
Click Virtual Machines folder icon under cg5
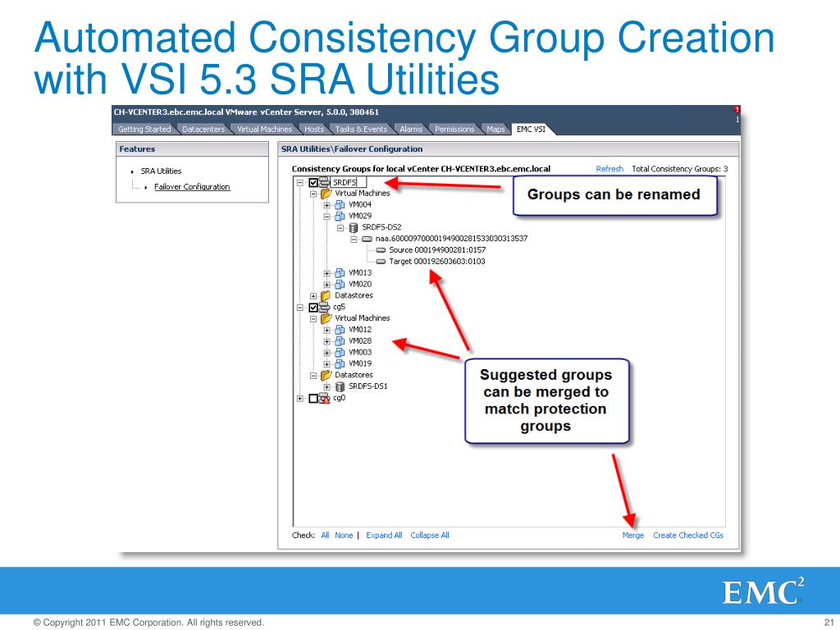pos(326,318)
